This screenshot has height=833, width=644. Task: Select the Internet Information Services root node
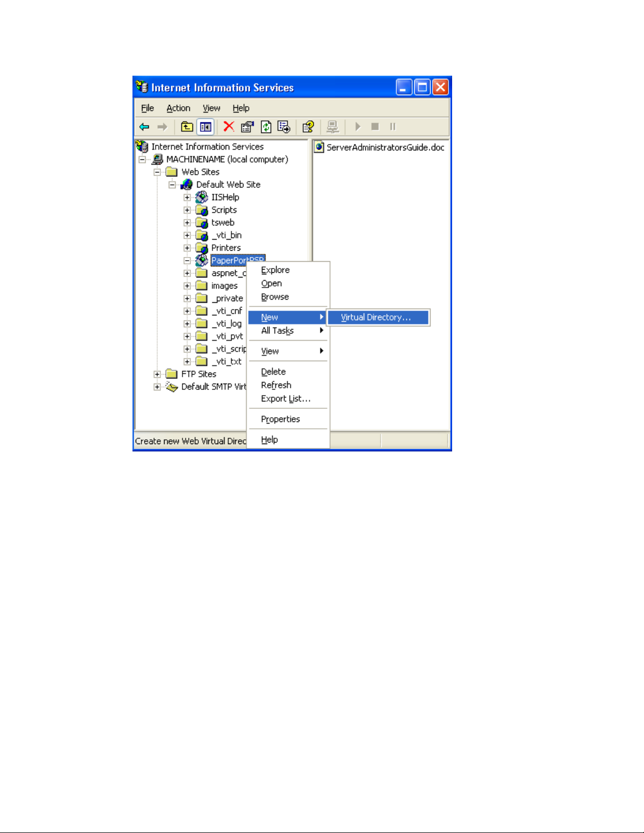[x=207, y=147]
